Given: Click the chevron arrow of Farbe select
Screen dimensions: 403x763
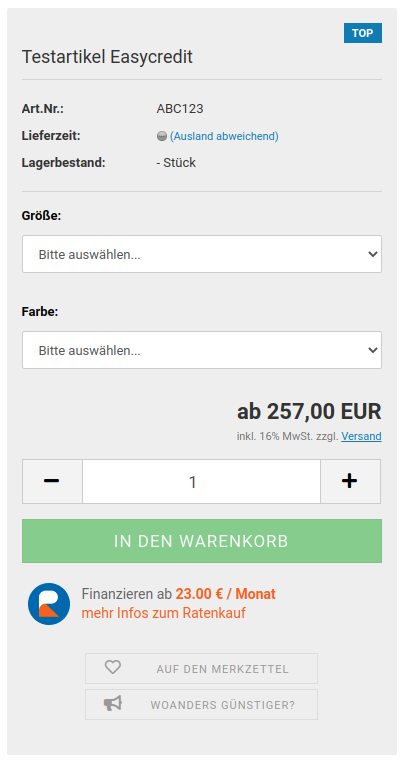Looking at the screenshot, I should (373, 350).
